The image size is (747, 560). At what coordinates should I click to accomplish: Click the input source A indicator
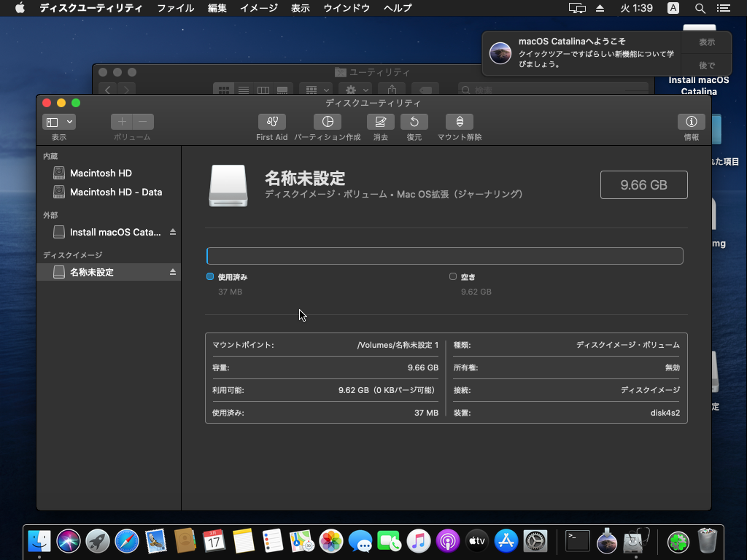[673, 8]
